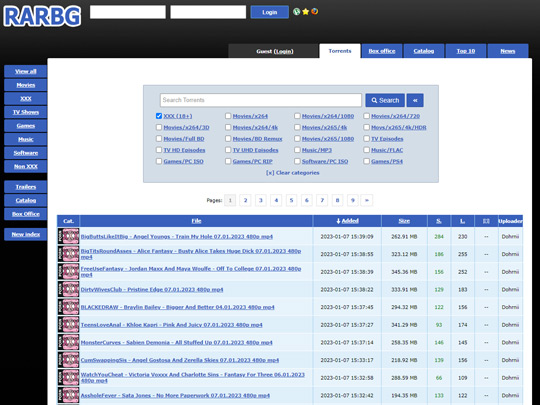Open View all in the sidebar
Image resolution: width=540 pixels, height=405 pixels.
pyautogui.click(x=25, y=71)
